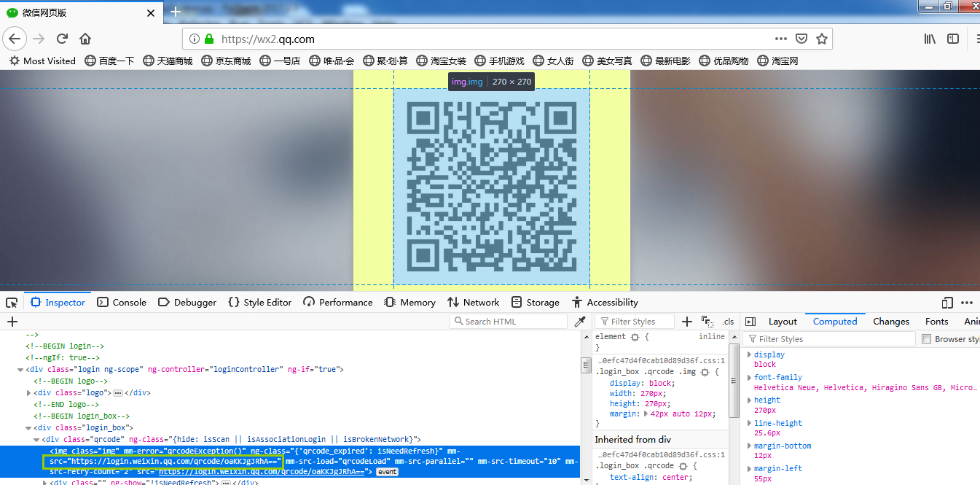980x485 pixels.
Task: Bookmark this page with the star
Action: pyautogui.click(x=822, y=39)
